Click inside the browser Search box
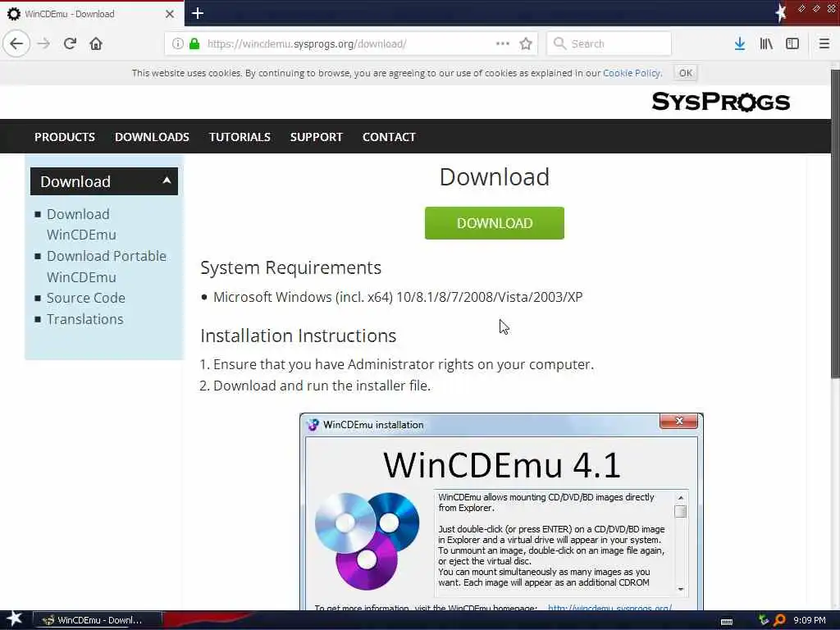 pyautogui.click(x=609, y=43)
